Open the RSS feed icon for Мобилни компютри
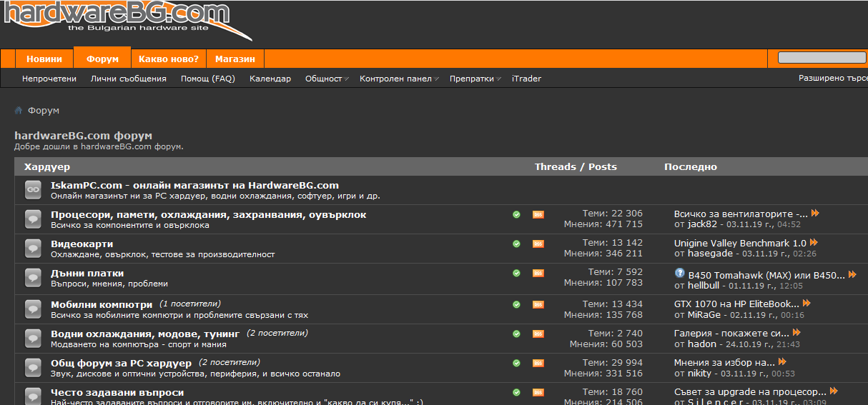Image resolution: width=868 pixels, height=405 pixels. [538, 304]
